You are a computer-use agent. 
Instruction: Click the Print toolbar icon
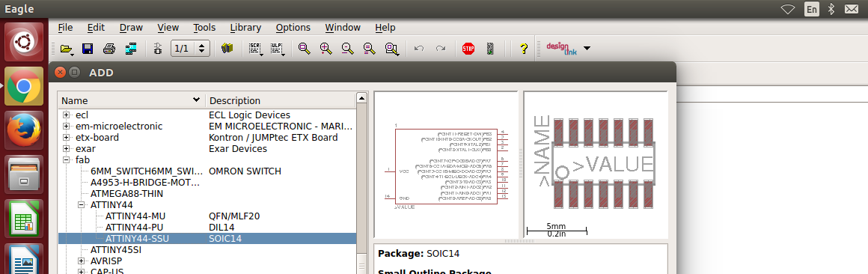coord(109,49)
